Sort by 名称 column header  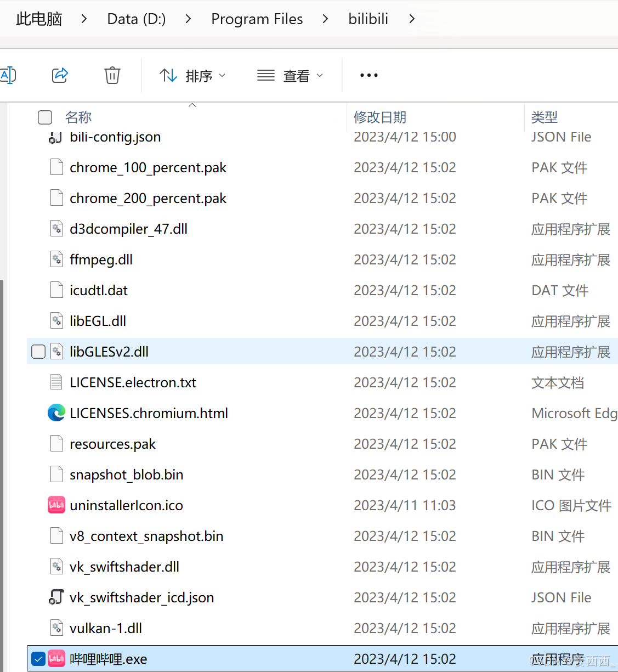78,117
